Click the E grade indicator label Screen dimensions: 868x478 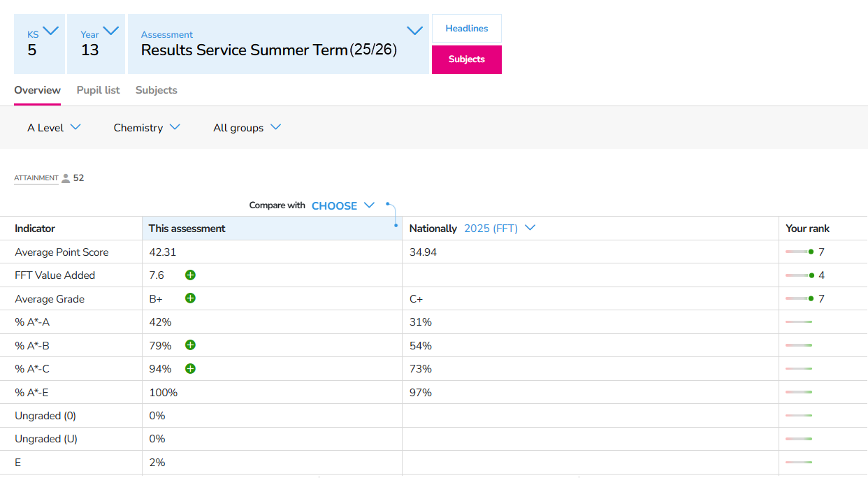[x=18, y=463]
